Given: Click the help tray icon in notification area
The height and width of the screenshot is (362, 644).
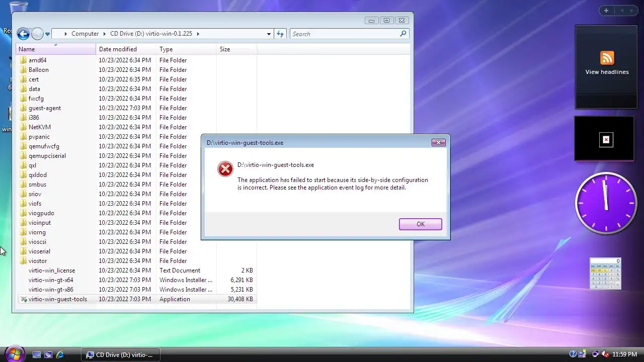Looking at the screenshot, I should (x=573, y=354).
